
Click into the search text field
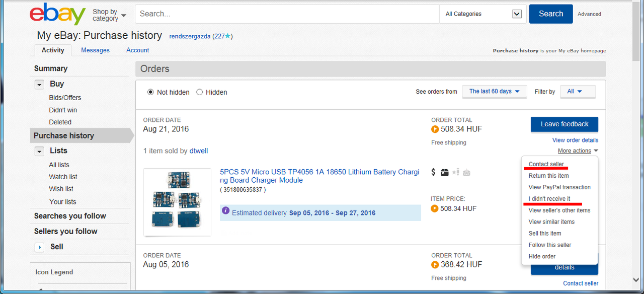point(287,14)
